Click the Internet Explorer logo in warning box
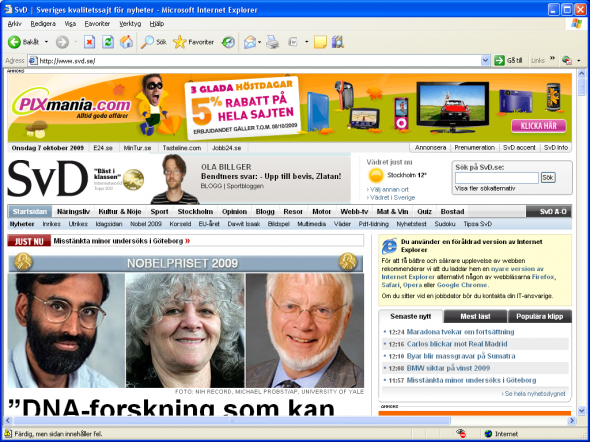This screenshot has width=590, height=442. point(389,246)
